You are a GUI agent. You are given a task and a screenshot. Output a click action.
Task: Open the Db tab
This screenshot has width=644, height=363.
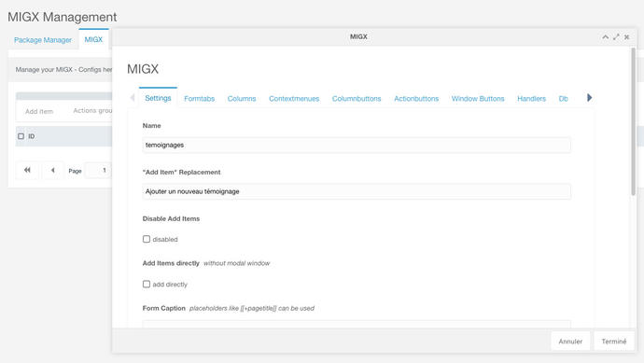pyautogui.click(x=563, y=99)
